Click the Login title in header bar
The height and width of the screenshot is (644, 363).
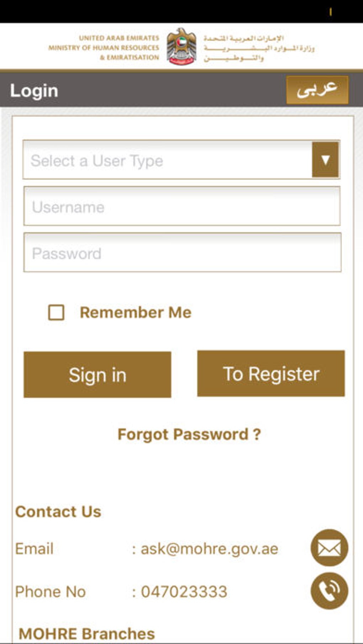coord(34,91)
